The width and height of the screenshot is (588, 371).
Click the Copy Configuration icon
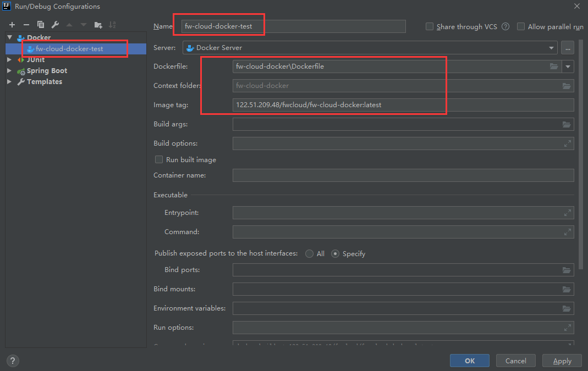pos(41,25)
